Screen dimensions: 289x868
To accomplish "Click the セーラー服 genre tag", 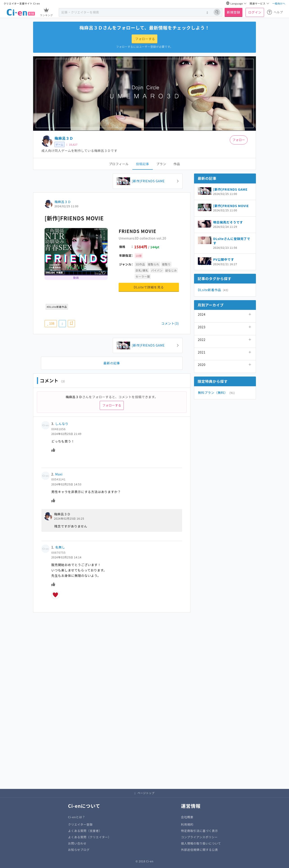I will [143, 277].
